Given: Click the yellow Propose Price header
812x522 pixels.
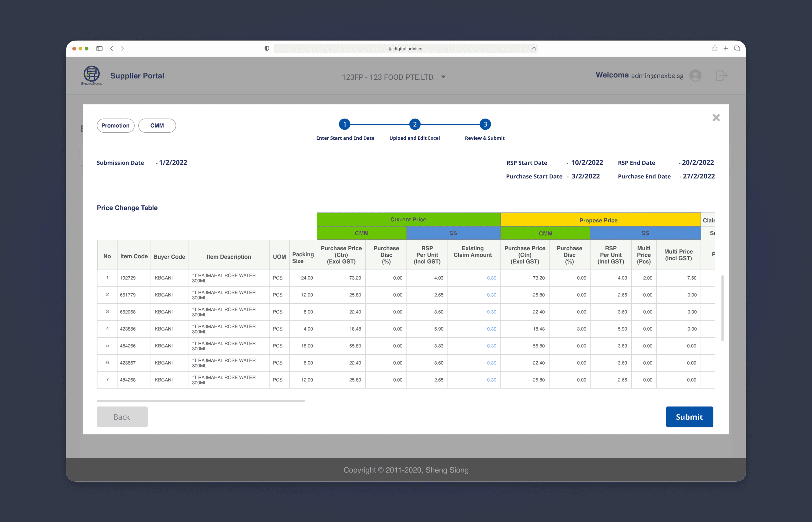Looking at the screenshot, I should 600,220.
